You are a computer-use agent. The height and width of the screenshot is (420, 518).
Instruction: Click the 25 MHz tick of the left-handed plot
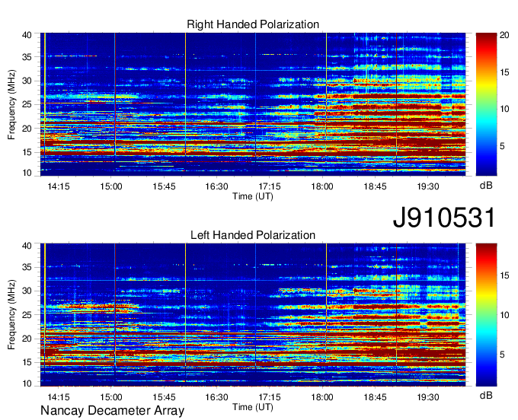(27, 315)
